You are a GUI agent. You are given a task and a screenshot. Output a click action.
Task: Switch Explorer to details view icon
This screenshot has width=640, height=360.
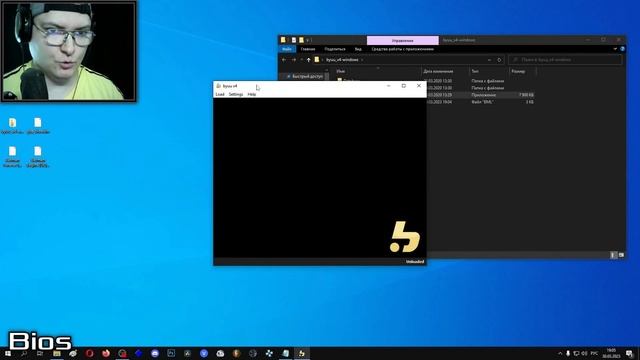pos(613,255)
